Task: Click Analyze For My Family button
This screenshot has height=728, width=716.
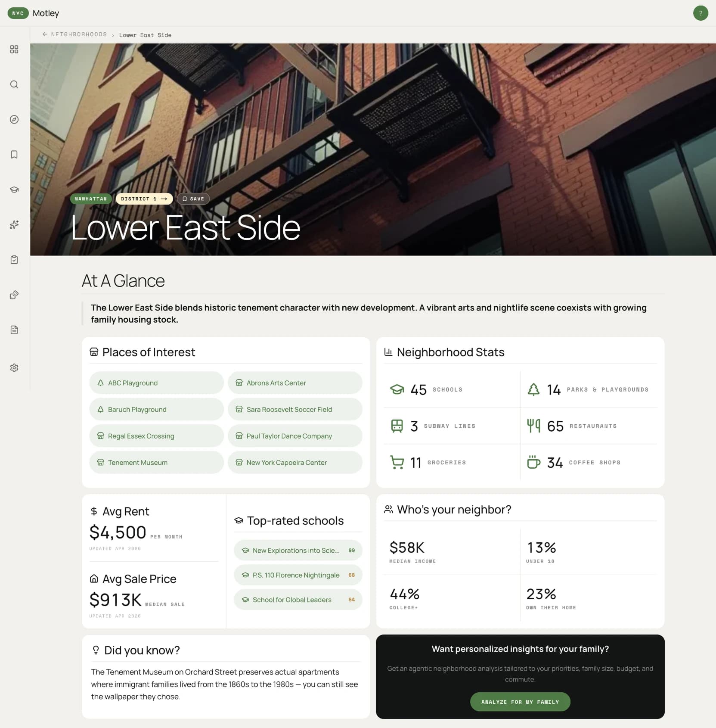Action: click(x=520, y=702)
